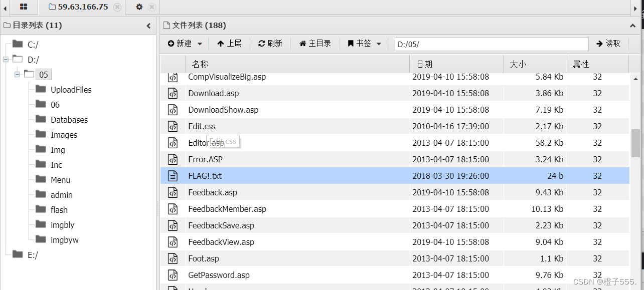Click the 上层 button
The image size is (644, 290).
point(229,44)
